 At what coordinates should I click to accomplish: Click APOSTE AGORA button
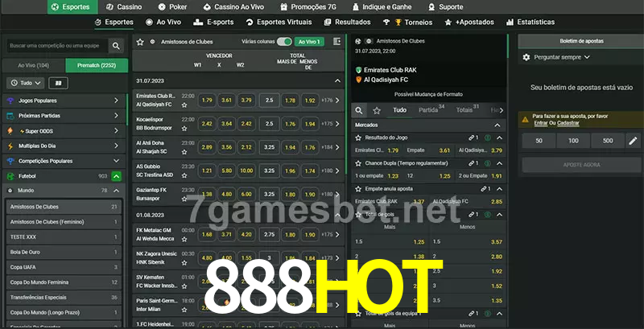coord(581,164)
